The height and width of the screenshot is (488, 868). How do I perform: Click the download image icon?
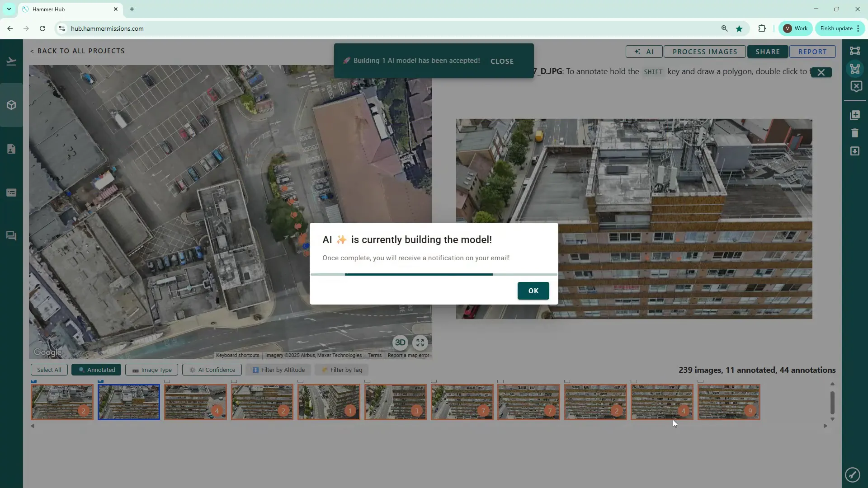point(854,151)
